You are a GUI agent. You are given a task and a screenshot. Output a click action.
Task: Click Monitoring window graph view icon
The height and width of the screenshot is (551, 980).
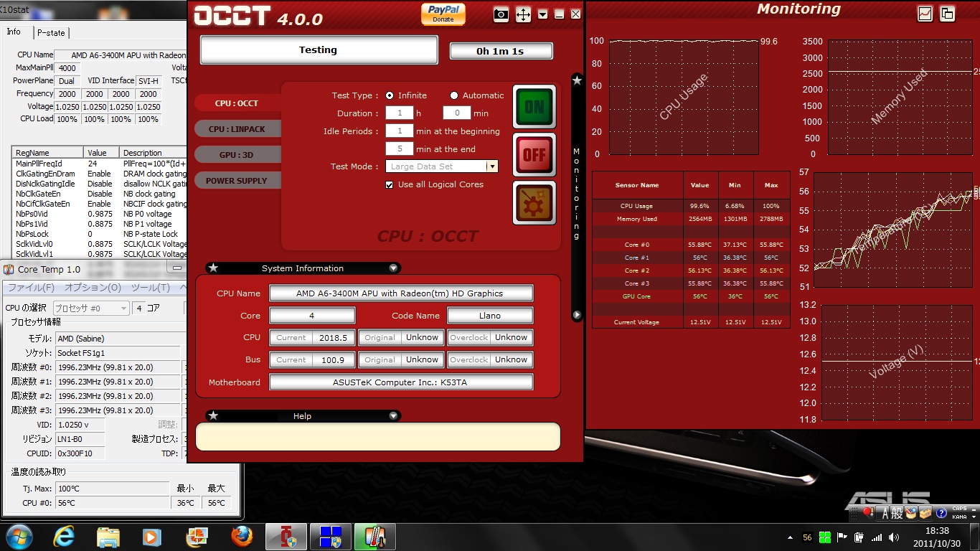pyautogui.click(x=925, y=13)
